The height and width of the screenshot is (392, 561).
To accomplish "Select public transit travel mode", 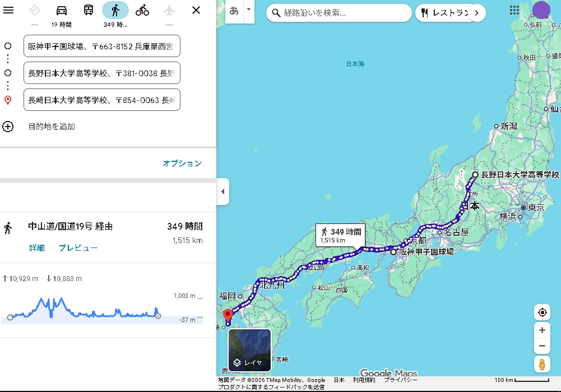I will click(89, 10).
